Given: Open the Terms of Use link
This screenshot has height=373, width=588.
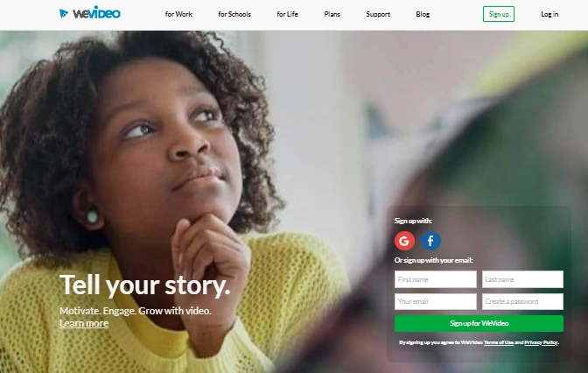Looking at the screenshot, I should [x=499, y=342].
